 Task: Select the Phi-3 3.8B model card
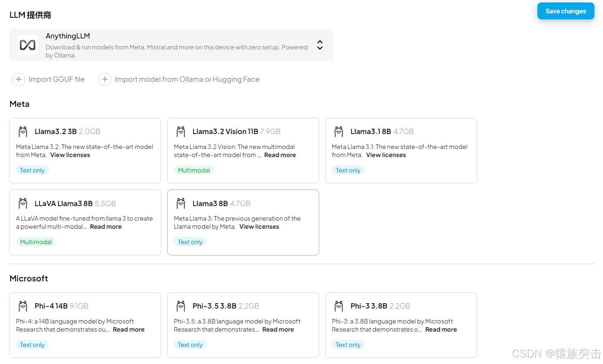tap(401, 325)
